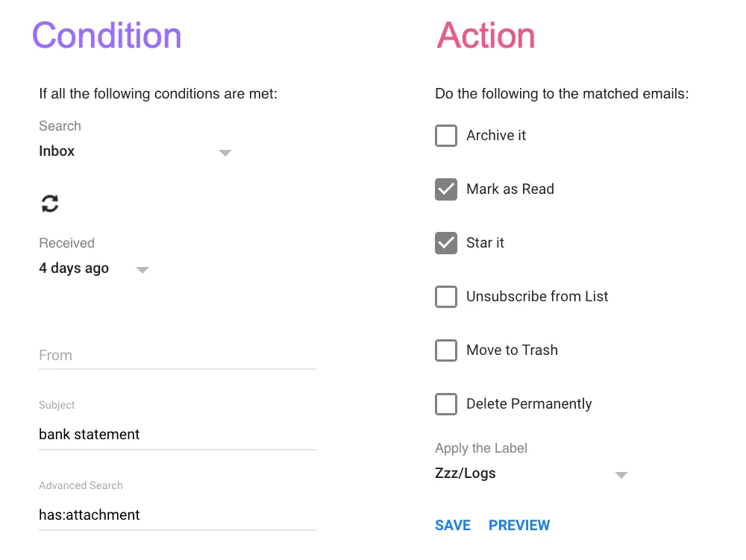Enable Unsubscribe from List
Screen dimensions: 746x560
(445, 296)
